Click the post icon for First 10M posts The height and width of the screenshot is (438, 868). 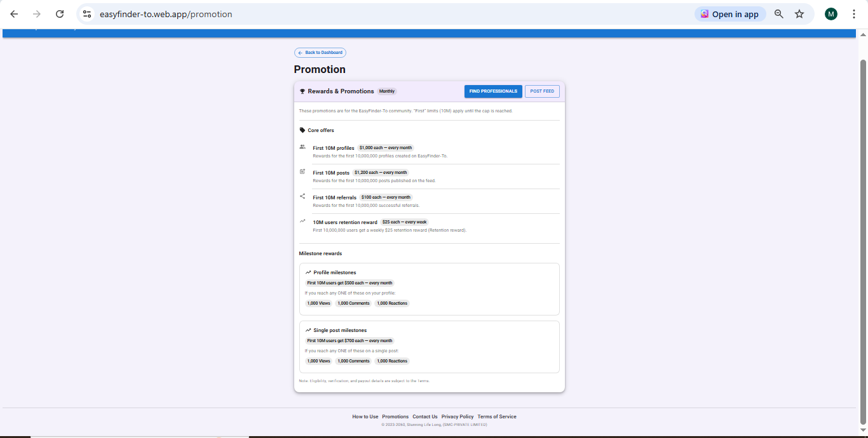click(302, 171)
